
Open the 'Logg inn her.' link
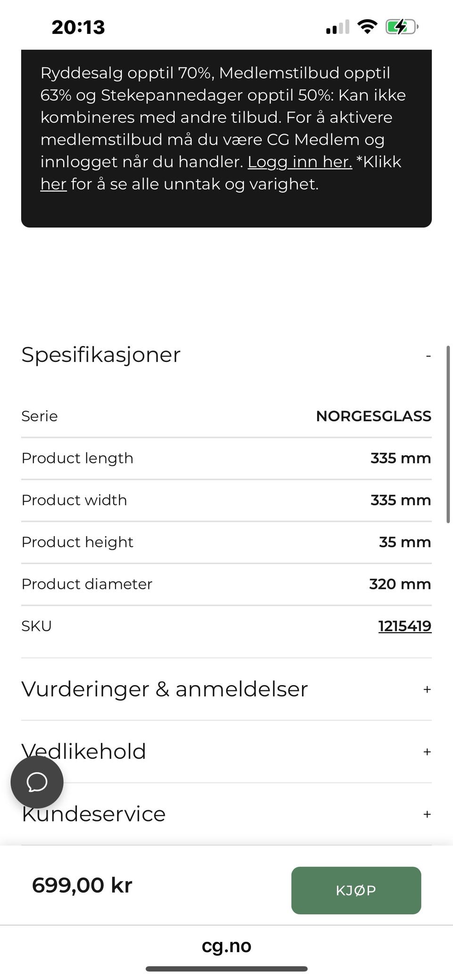pos(300,162)
